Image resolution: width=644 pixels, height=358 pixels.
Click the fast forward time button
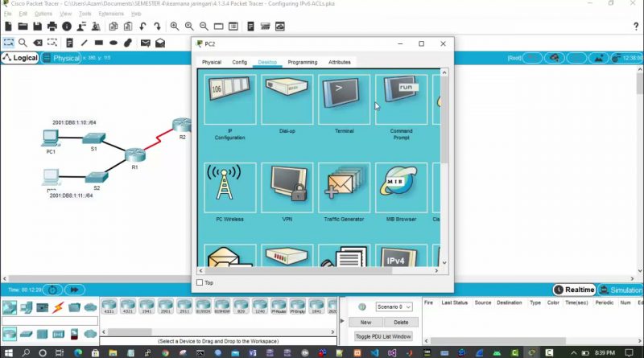point(74,290)
